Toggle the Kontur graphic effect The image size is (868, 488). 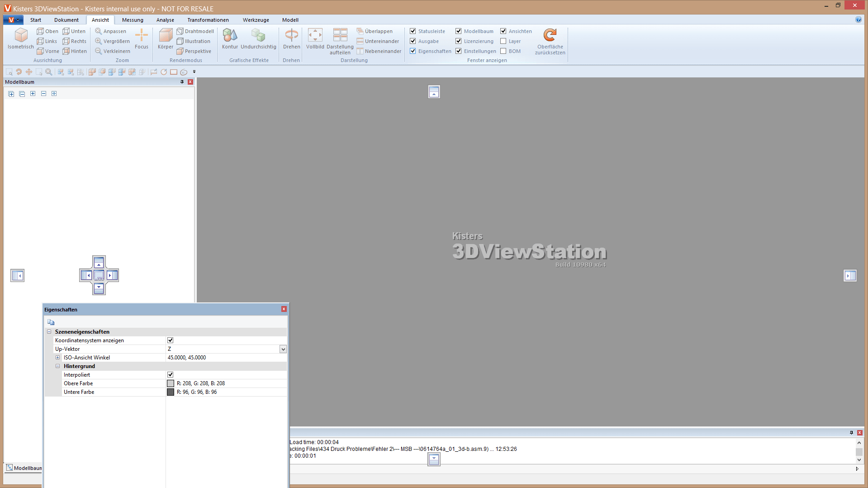point(230,39)
